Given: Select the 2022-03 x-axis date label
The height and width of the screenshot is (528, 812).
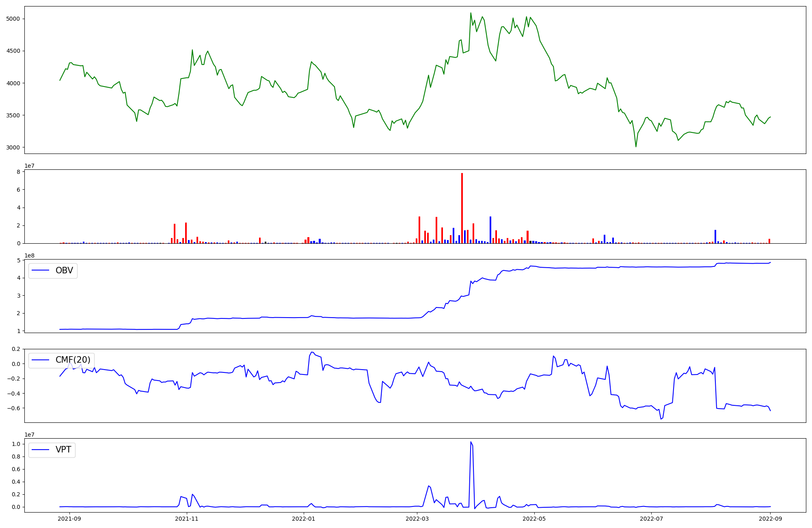Looking at the screenshot, I should (417, 518).
